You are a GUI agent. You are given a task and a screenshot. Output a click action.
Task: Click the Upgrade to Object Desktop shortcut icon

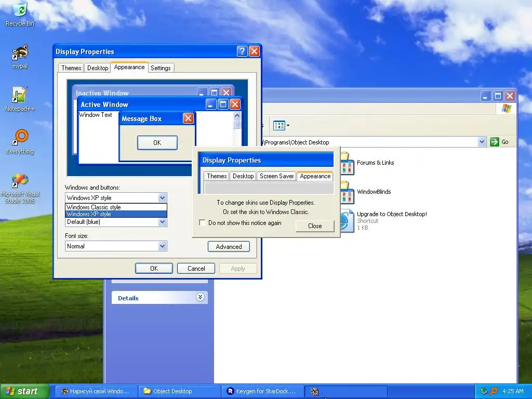pyautogui.click(x=347, y=221)
